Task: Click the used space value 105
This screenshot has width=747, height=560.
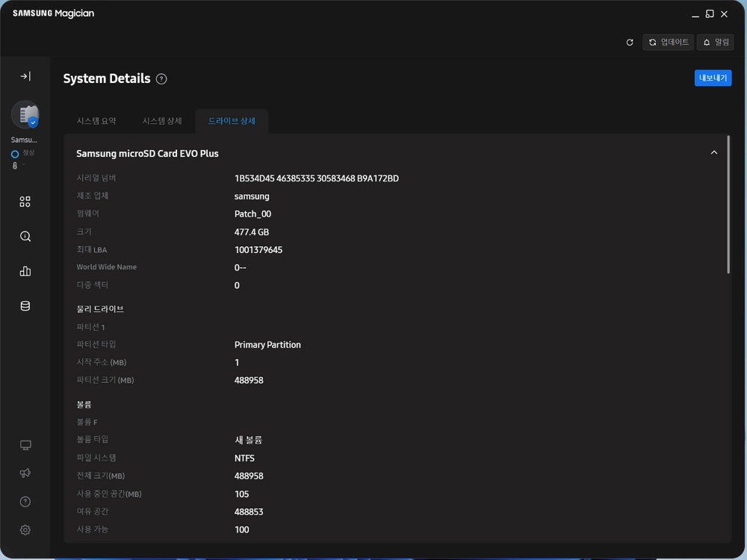Action: 241,494
